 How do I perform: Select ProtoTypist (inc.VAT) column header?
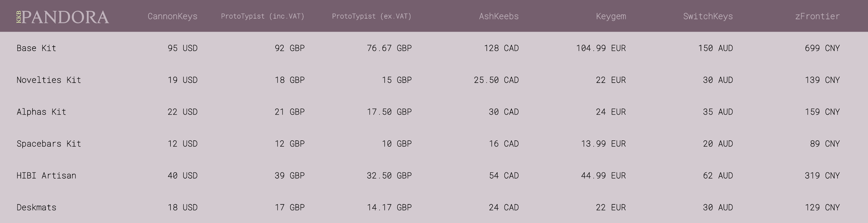coord(263,16)
